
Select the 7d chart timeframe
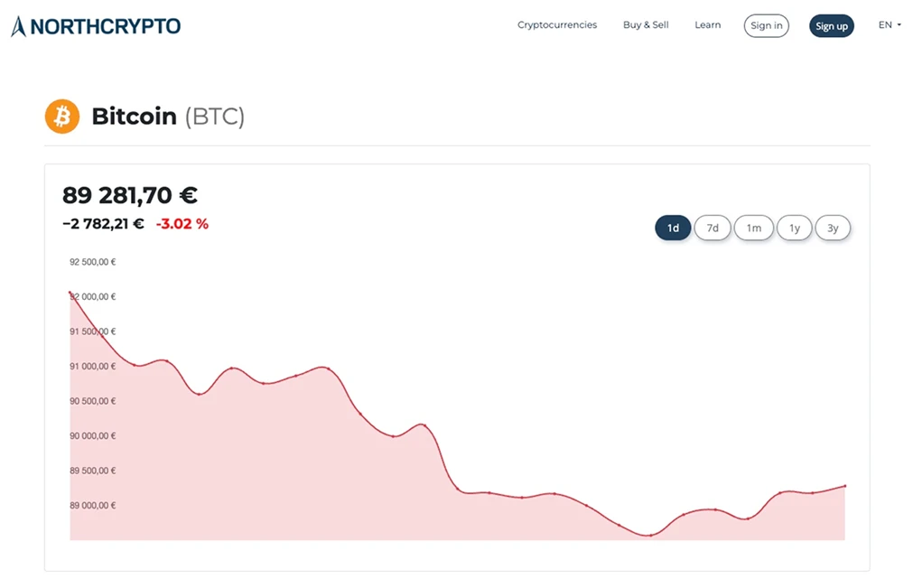pyautogui.click(x=713, y=228)
